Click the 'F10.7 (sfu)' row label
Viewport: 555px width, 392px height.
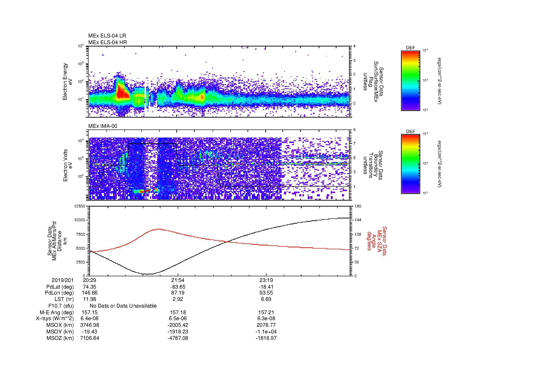click(61, 306)
